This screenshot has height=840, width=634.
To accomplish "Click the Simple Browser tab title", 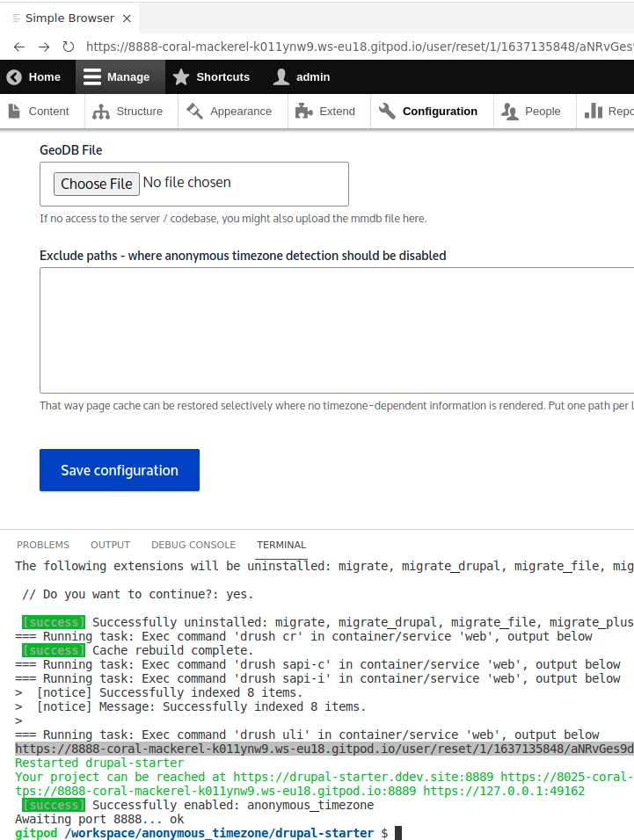I will point(69,18).
